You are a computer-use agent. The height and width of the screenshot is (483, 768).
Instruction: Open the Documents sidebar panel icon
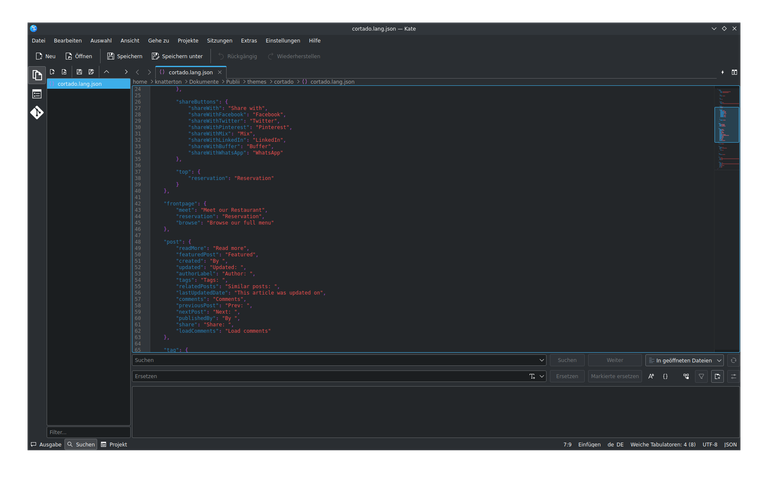pos(37,75)
